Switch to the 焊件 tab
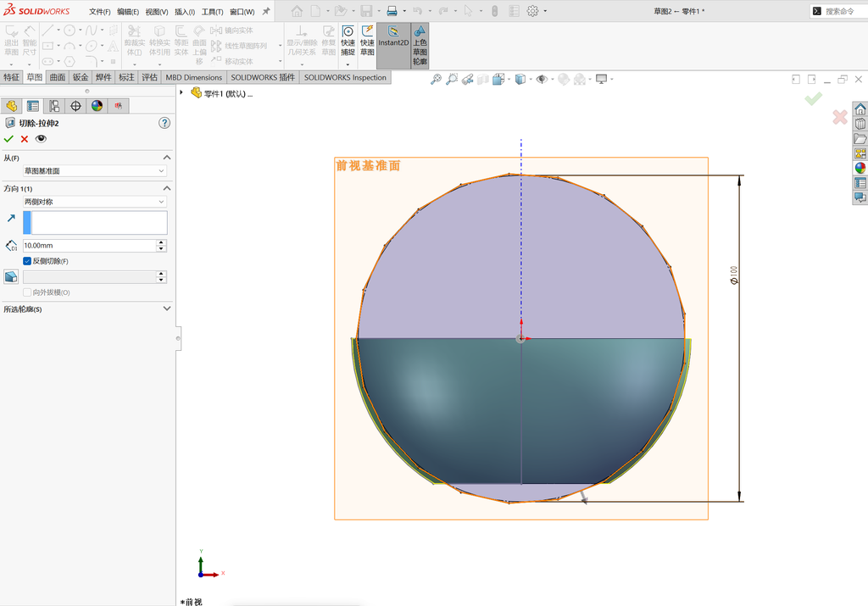The width and height of the screenshot is (868, 606). tap(103, 77)
